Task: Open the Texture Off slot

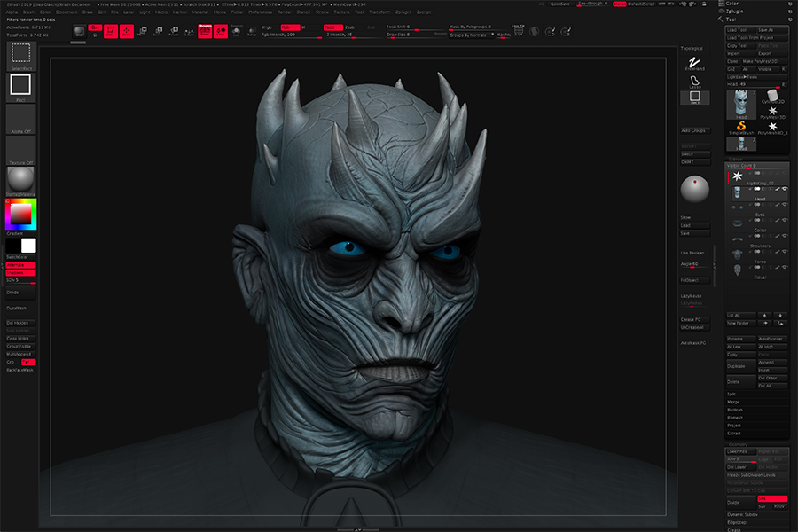Action: pos(21,151)
